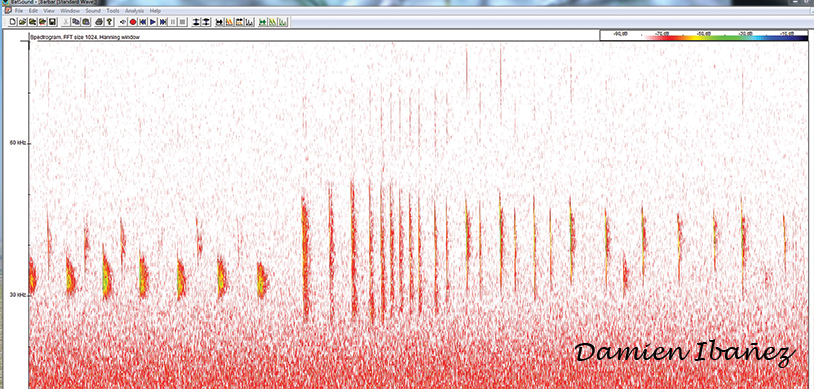Open the Help menu
Viewport: 814px width, 389px height.
coord(155,11)
